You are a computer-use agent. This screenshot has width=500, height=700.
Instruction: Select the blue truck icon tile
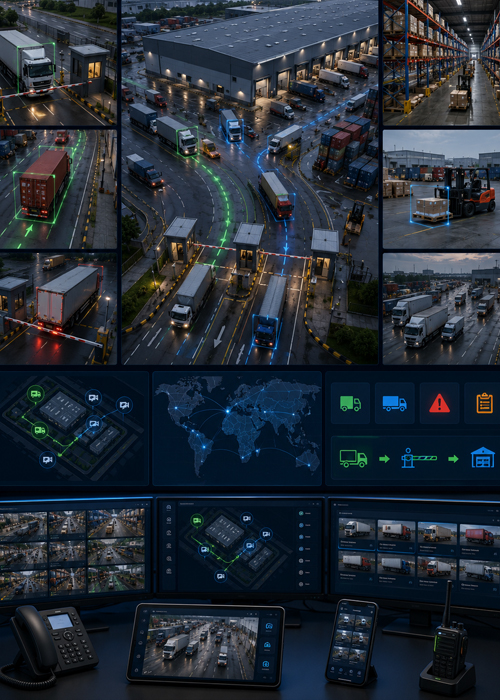pos(395,403)
